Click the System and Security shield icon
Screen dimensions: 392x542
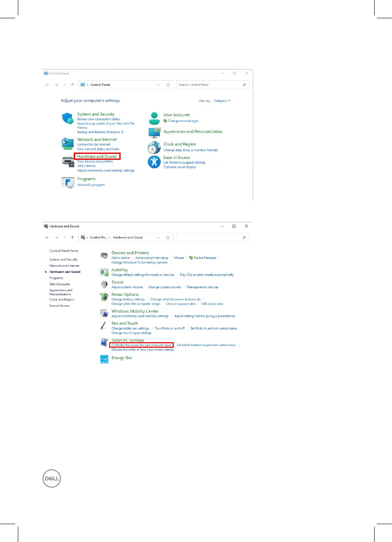68,118
